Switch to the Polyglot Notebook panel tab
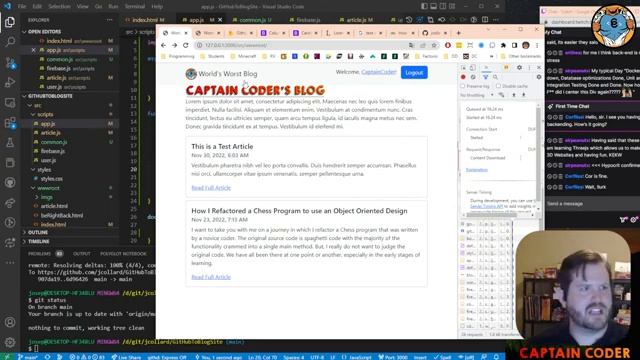The height and width of the screenshot is (360, 640). (x=123, y=253)
